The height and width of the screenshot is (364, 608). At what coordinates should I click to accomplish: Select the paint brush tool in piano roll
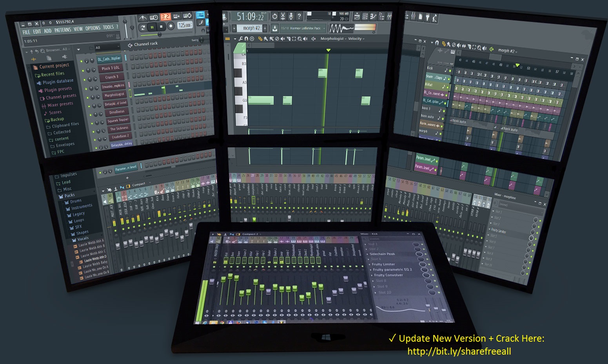266,38
